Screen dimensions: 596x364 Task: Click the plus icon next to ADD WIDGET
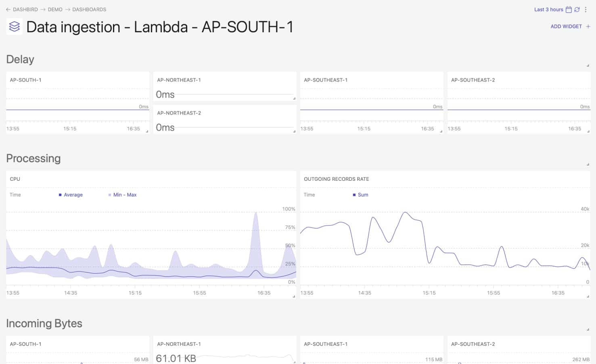(588, 26)
